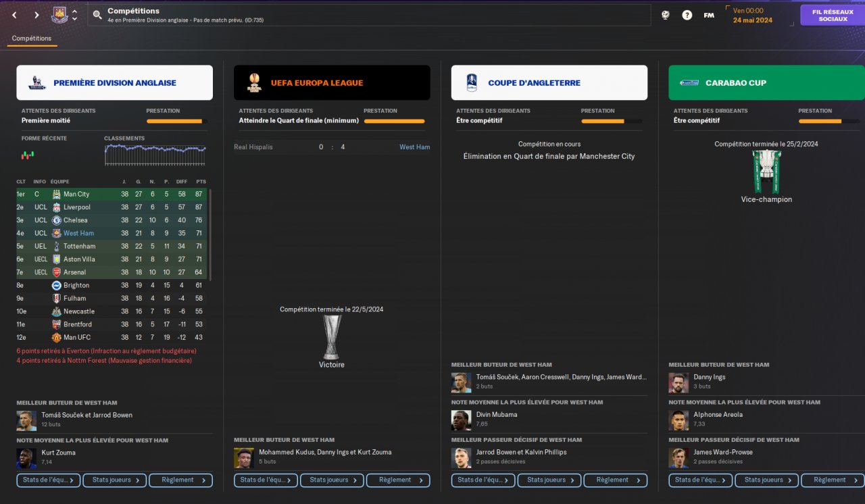Click the Man UFC club crest

pos(57,338)
